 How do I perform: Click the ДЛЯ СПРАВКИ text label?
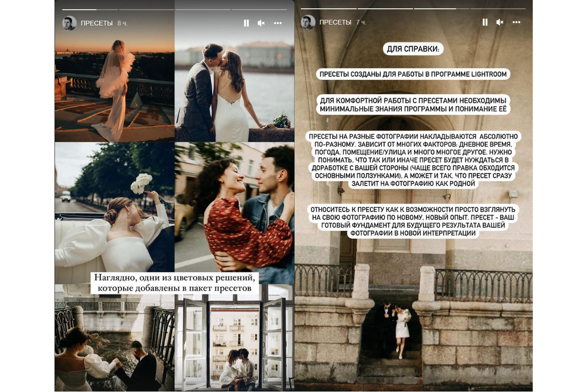point(413,49)
